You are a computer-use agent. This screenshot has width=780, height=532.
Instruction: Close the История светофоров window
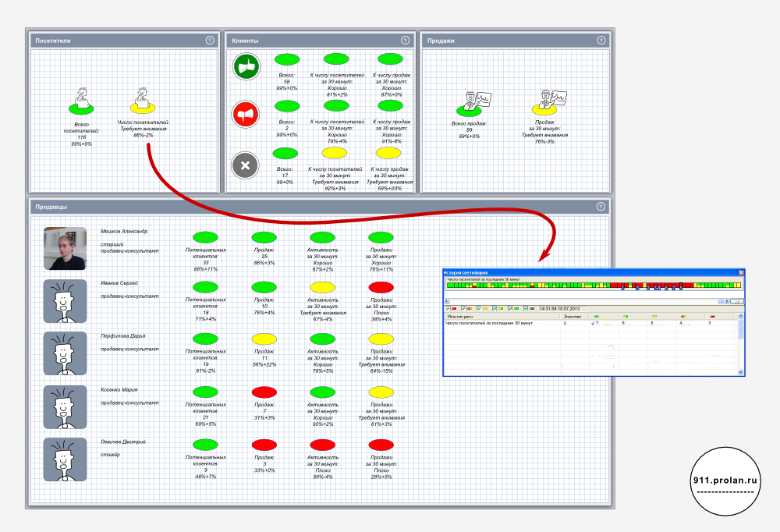click(741, 272)
